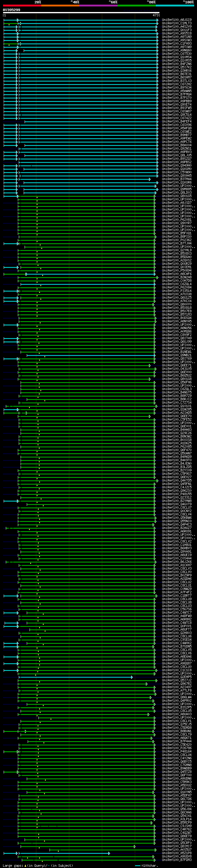Click the Large gaps legend text
Image resolution: width=197 pixels, height=868 pixels.
point(38,866)
